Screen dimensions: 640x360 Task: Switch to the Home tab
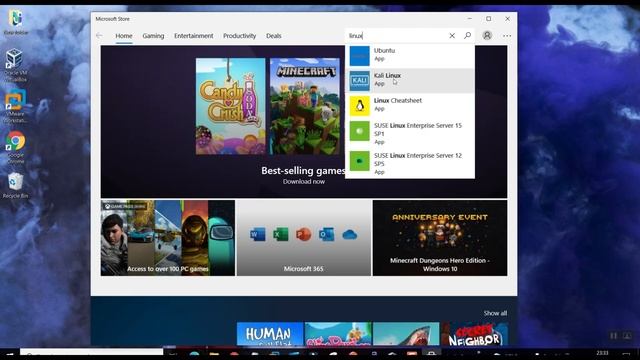coord(124,36)
